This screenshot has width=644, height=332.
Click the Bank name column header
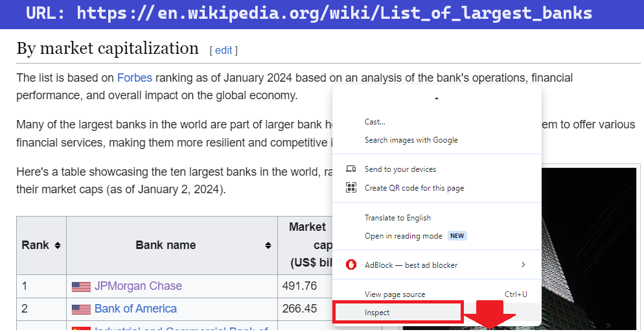[x=172, y=245]
